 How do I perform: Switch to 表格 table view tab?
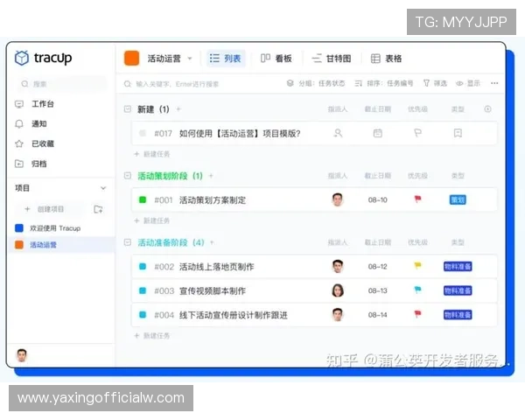pos(386,59)
